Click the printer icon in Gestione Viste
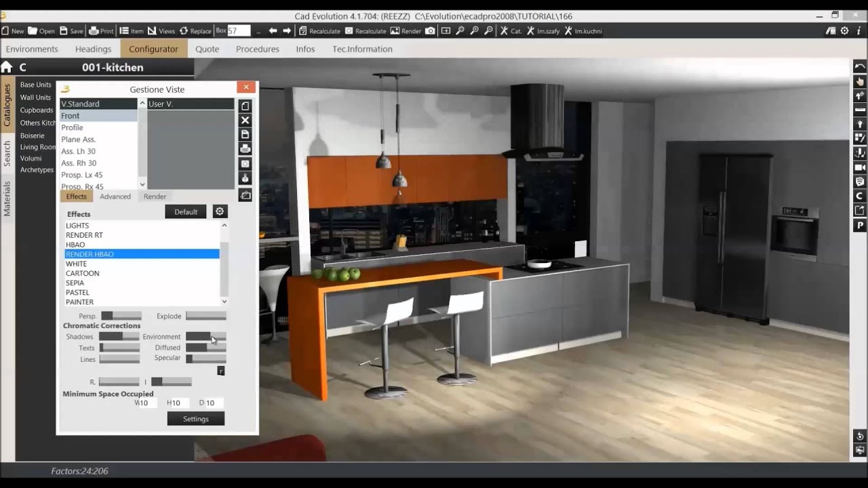Screen dimensions: 868x488 pyautogui.click(x=245, y=149)
